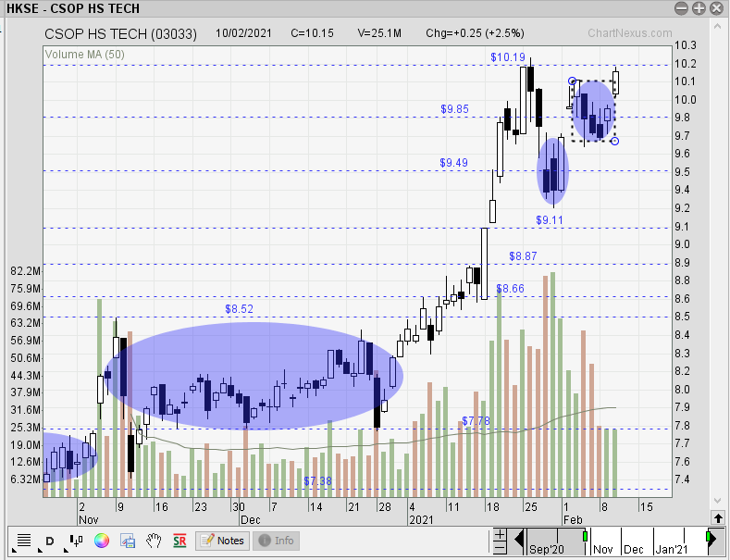This screenshot has height=560, width=730.
Task: Click the vertical scrollbar down chevron
Action: pyautogui.click(x=717, y=501)
